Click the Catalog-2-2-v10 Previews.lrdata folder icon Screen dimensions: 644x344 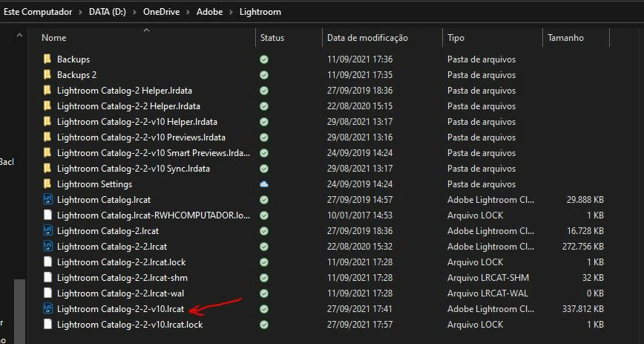pyautogui.click(x=47, y=137)
